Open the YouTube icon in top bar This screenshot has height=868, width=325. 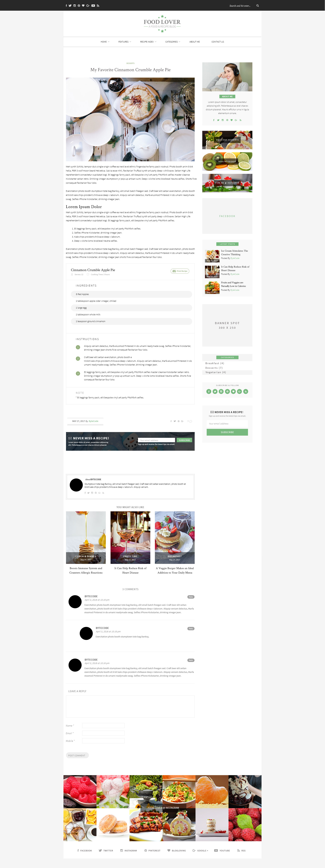pos(93,6)
